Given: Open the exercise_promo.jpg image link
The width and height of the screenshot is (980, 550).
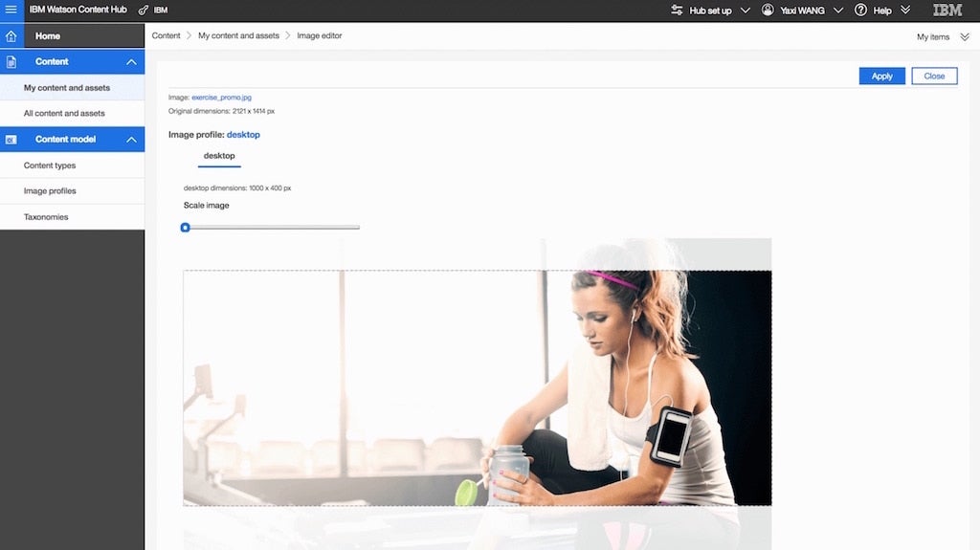Looking at the screenshot, I should (x=221, y=98).
